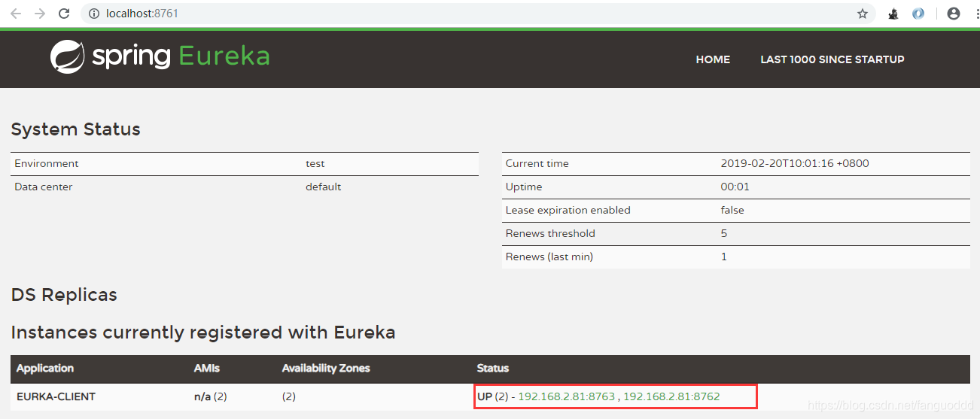Click the Status column header
The width and height of the screenshot is (980, 419).
point(493,369)
